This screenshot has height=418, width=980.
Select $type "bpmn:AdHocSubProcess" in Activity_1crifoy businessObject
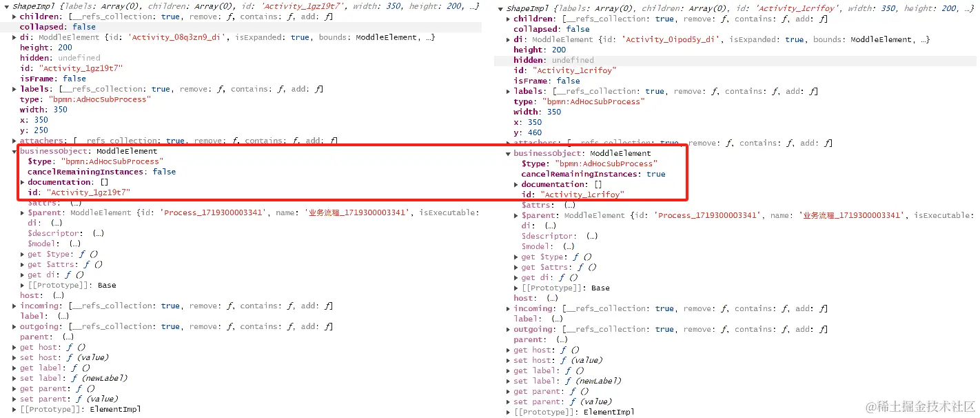coord(605,164)
